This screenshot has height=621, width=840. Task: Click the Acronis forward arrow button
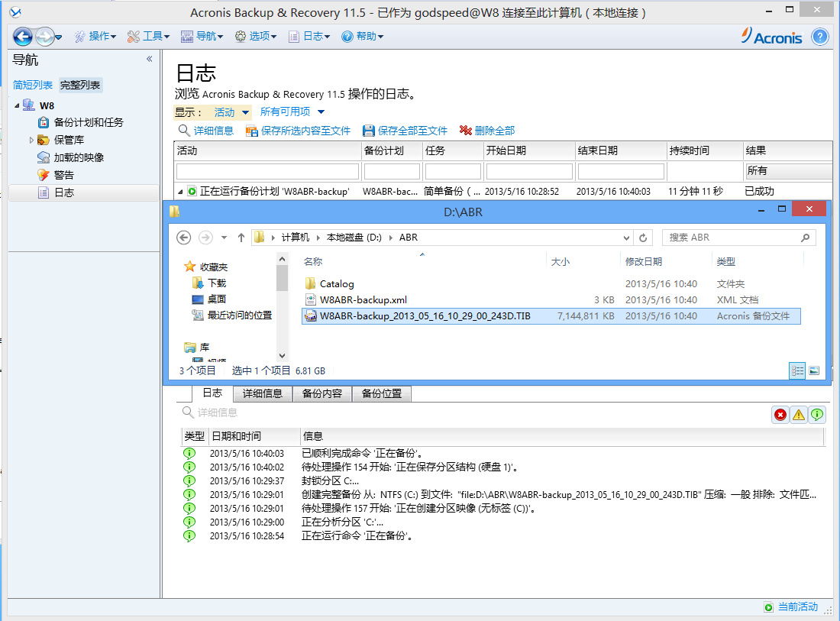tap(44, 37)
